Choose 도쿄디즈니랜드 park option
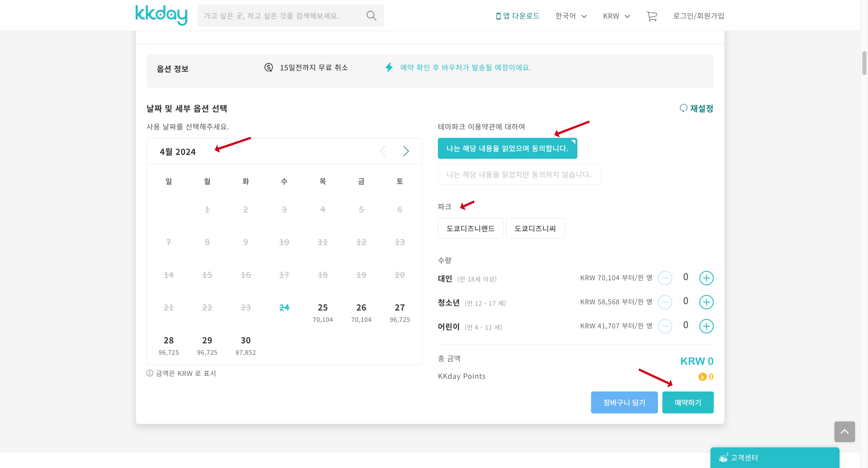Image resolution: width=868 pixels, height=468 pixels. 470,229
